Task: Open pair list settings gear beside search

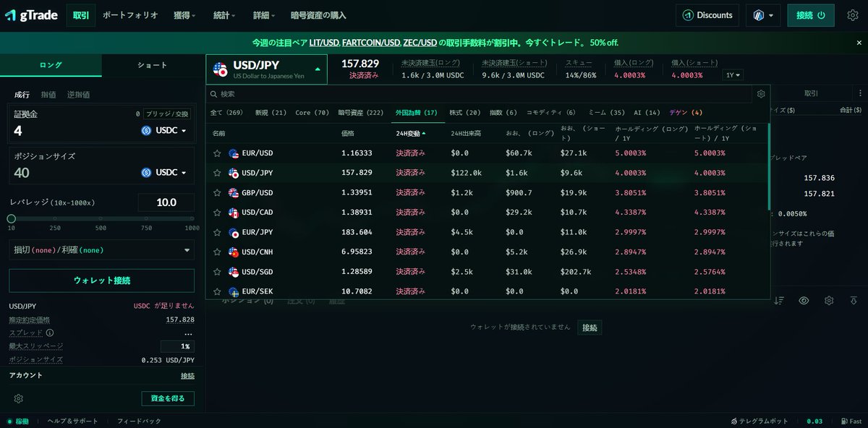Action: (761, 94)
